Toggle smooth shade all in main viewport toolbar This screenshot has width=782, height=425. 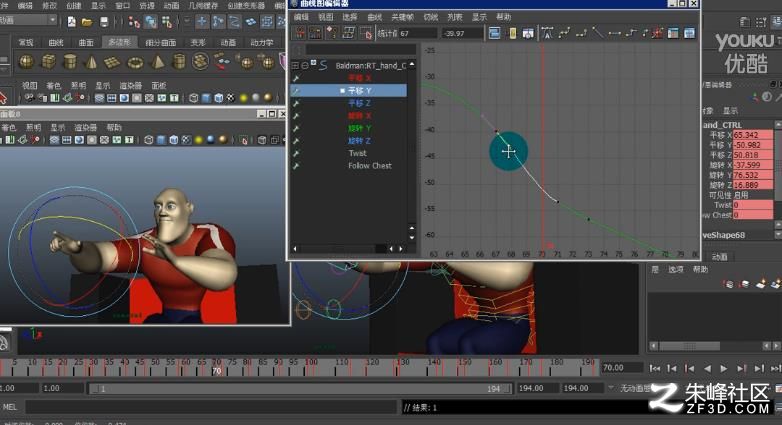tap(206, 98)
